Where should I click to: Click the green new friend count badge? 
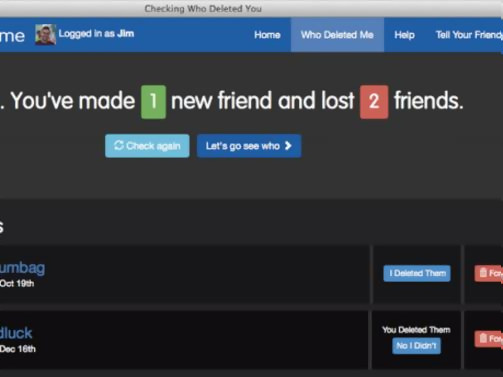point(153,102)
